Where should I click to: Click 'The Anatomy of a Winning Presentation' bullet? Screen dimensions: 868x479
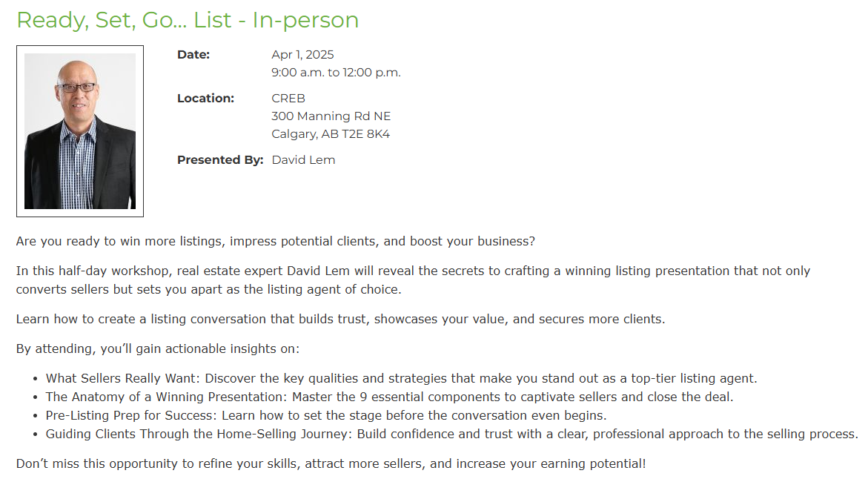pyautogui.click(x=389, y=397)
